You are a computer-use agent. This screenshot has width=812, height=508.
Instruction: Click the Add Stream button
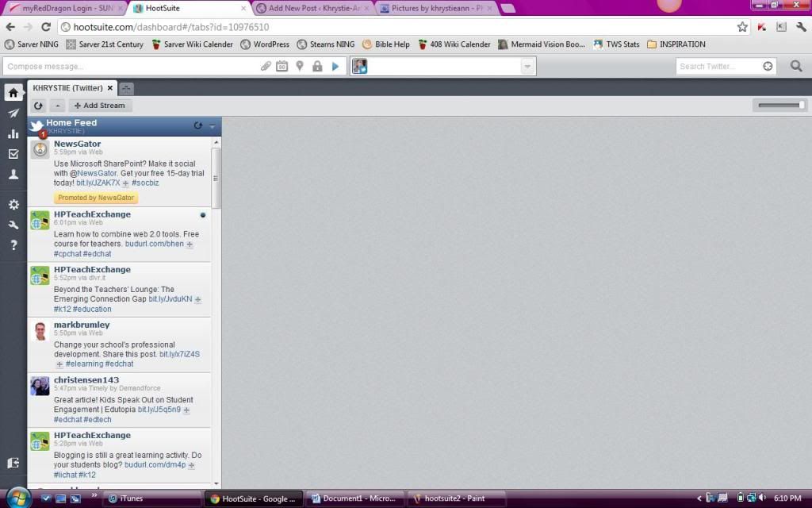coord(100,106)
